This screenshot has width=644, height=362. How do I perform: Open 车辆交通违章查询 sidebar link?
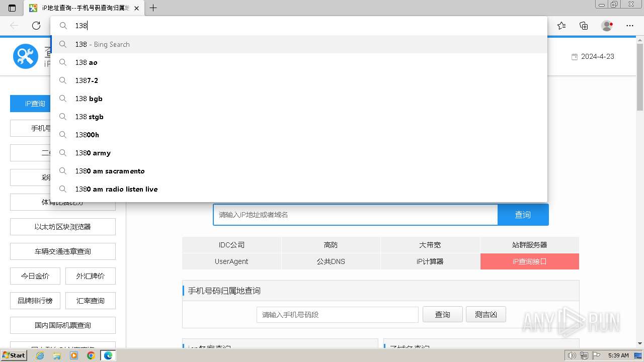click(63, 251)
